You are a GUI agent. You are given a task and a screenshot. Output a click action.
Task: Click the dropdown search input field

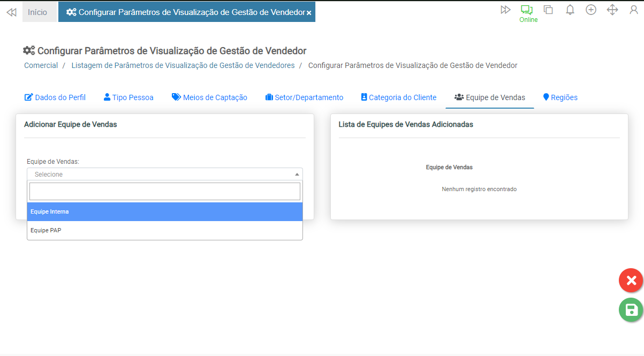point(165,192)
